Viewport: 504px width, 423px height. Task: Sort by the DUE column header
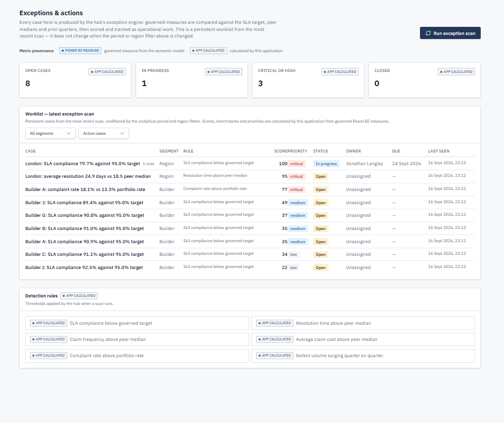click(x=396, y=151)
